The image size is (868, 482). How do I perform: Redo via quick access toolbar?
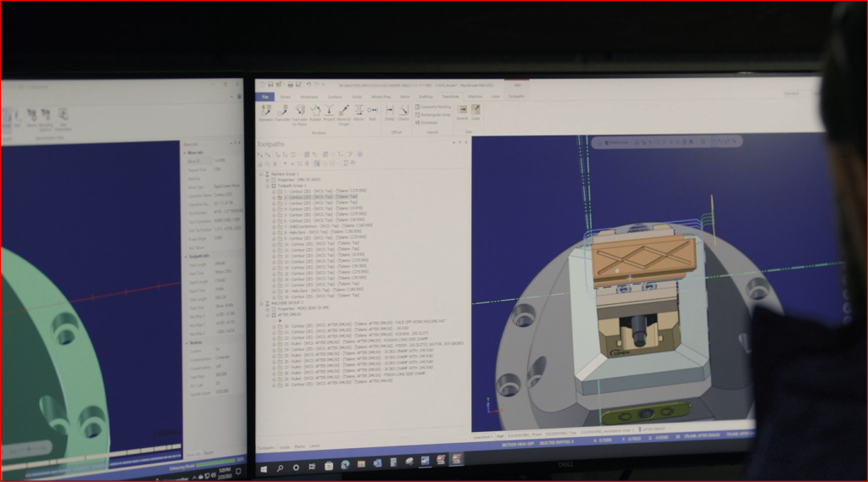coord(316,85)
